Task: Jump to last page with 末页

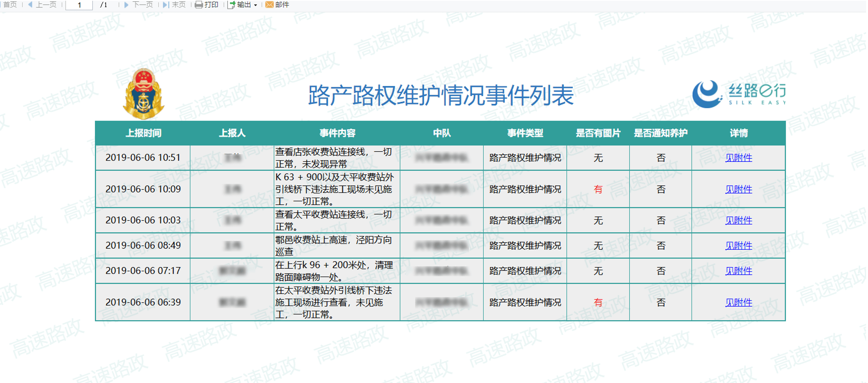Action: tap(174, 5)
